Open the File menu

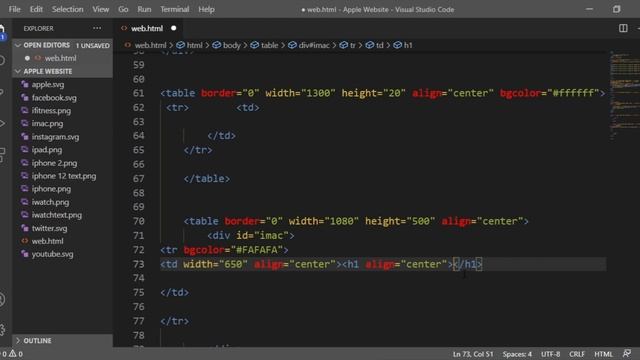14,9
